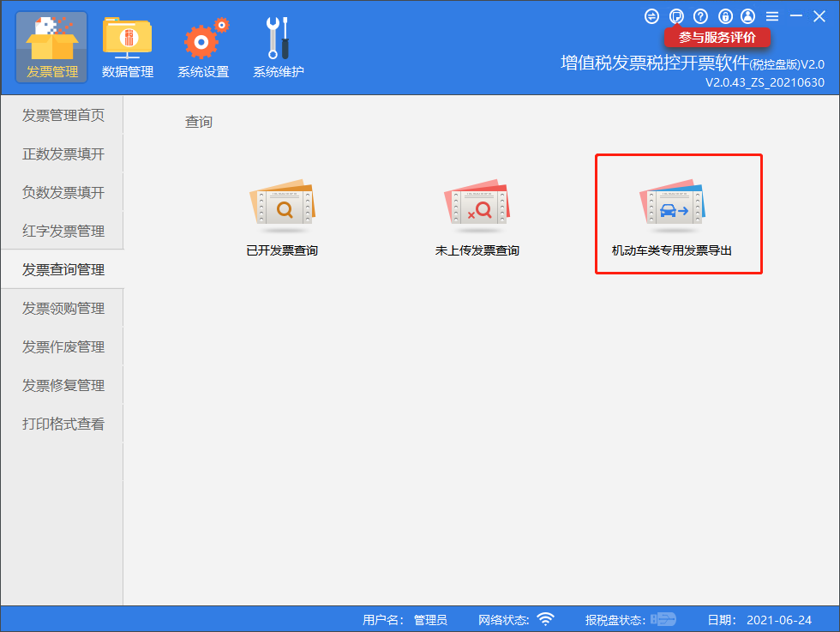840x632 pixels.
Task: Open the hamburger menu in title bar
Action: click(x=772, y=16)
